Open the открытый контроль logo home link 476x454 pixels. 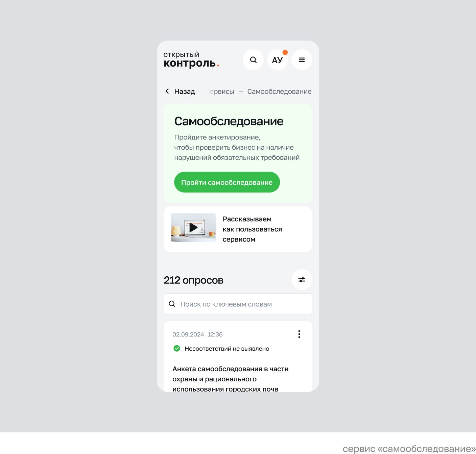191,60
